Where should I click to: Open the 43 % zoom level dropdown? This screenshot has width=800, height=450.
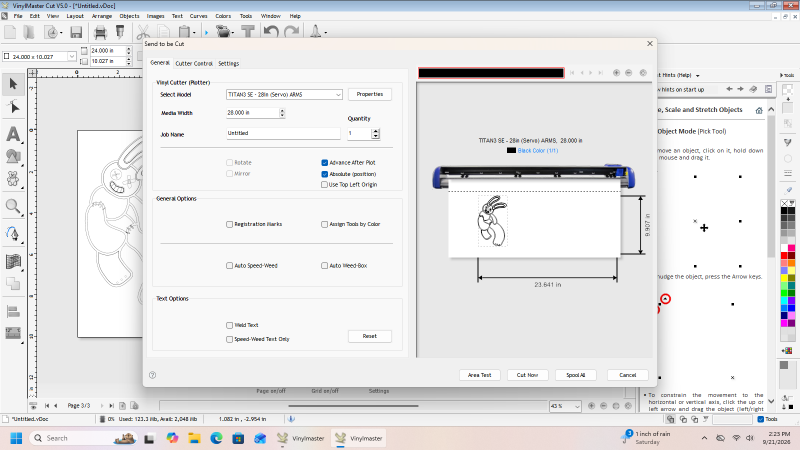(x=577, y=406)
